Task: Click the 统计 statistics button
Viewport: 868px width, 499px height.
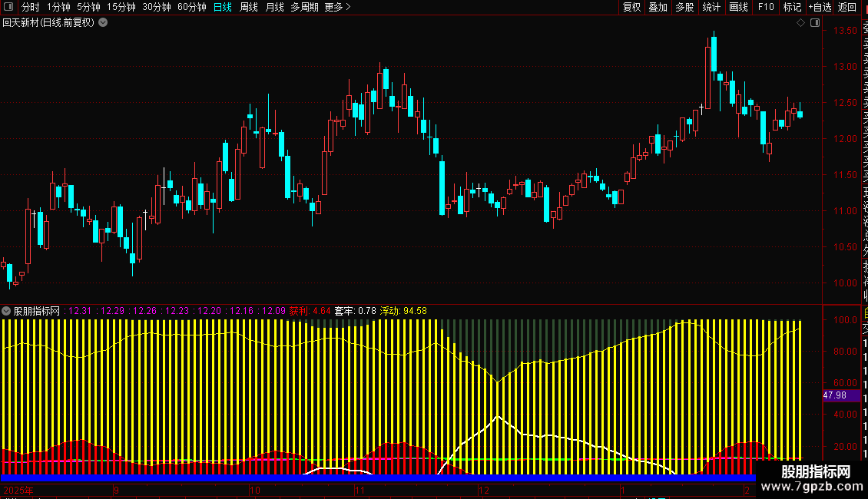Action: 711,7
